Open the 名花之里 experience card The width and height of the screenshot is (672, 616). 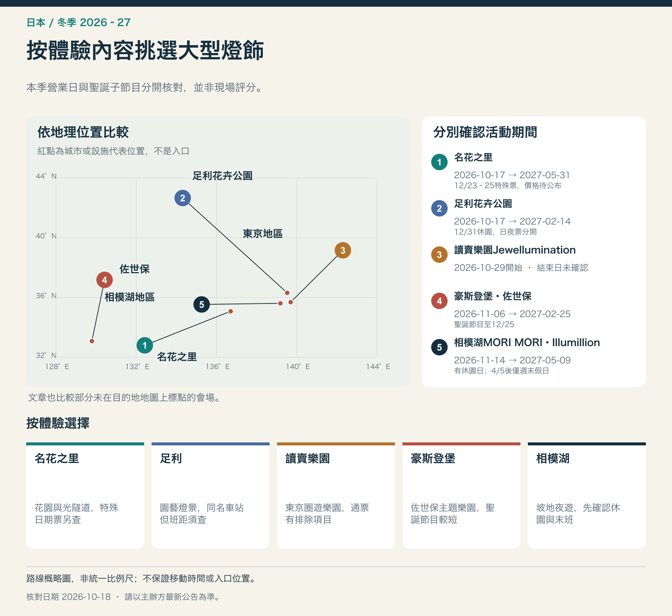coord(85,495)
